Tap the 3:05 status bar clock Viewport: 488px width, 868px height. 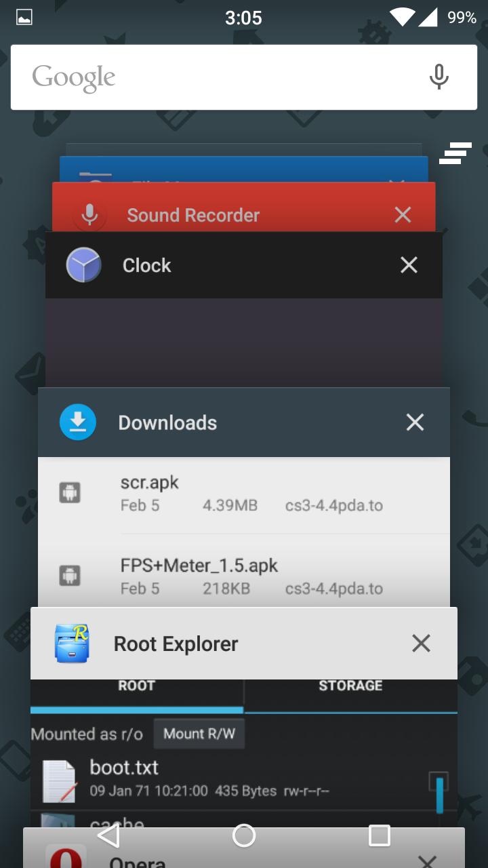click(243, 18)
